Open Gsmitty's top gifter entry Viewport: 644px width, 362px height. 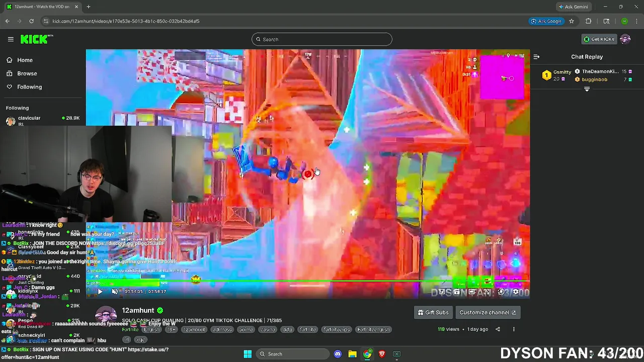click(556, 75)
